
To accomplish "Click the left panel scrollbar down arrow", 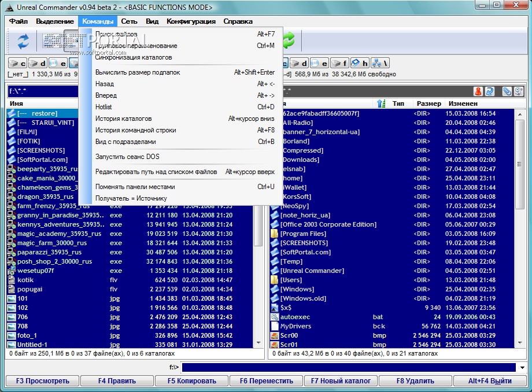I will click(x=258, y=343).
